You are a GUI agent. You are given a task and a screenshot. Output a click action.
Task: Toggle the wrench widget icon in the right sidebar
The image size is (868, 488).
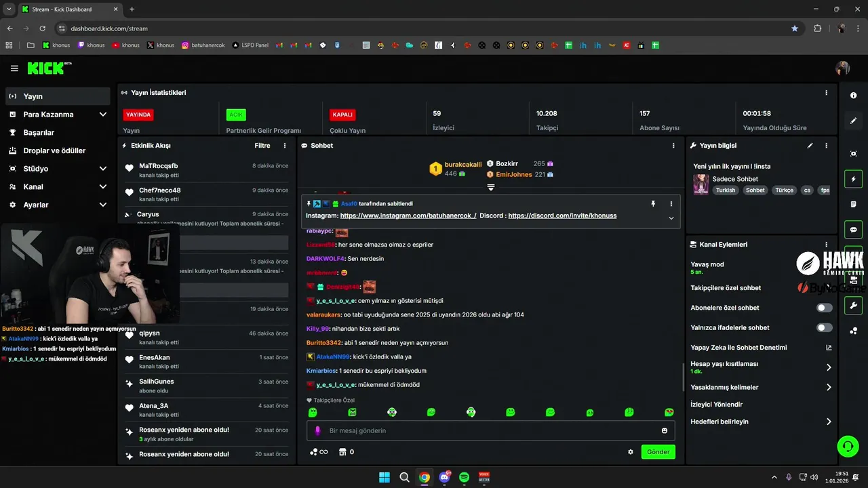pos(854,305)
